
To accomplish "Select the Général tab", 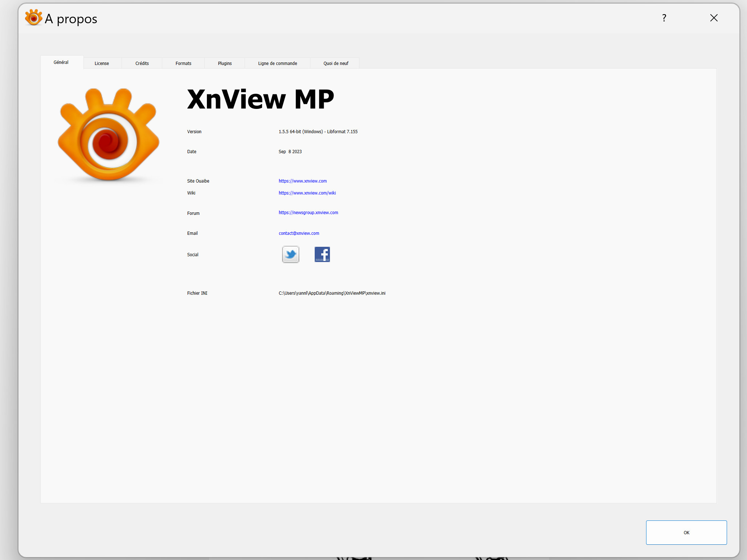I will click(x=61, y=62).
